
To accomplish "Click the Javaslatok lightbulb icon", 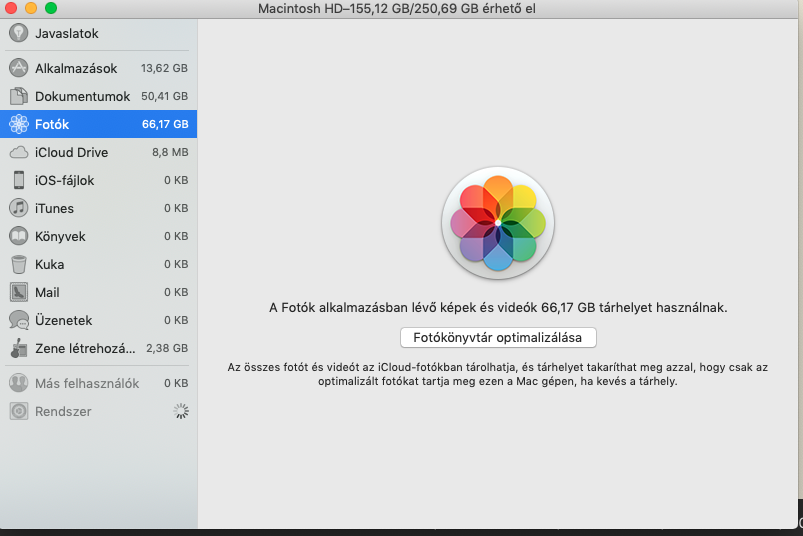I will pyautogui.click(x=18, y=33).
